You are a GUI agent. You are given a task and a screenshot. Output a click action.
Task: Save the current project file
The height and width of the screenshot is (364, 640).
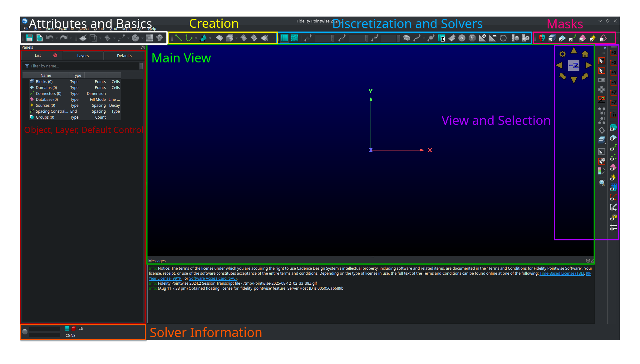point(29,38)
